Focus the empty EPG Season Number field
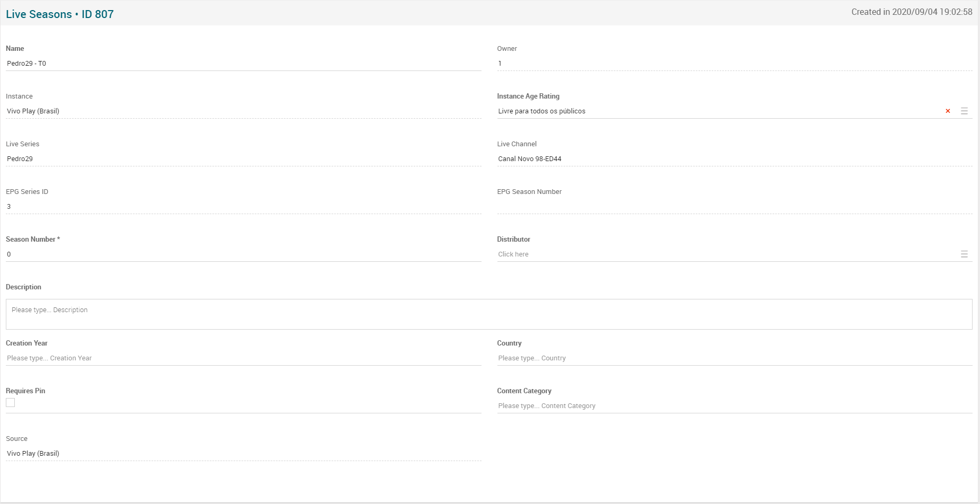 point(734,207)
